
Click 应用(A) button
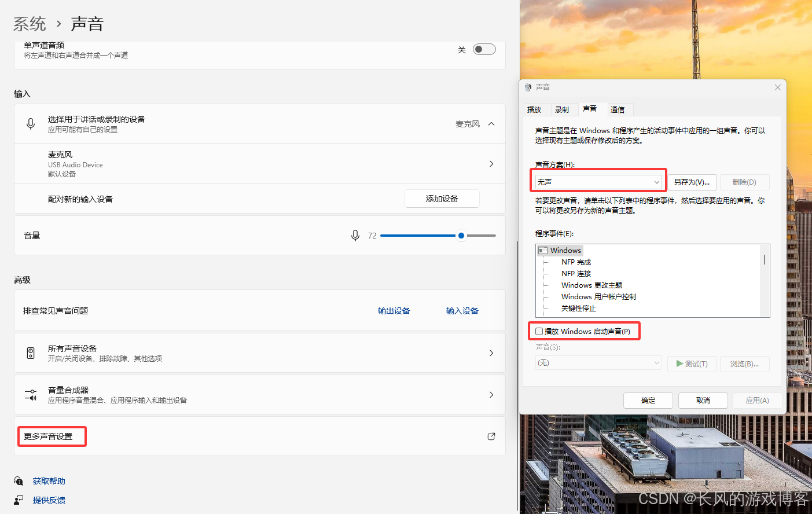(x=757, y=401)
